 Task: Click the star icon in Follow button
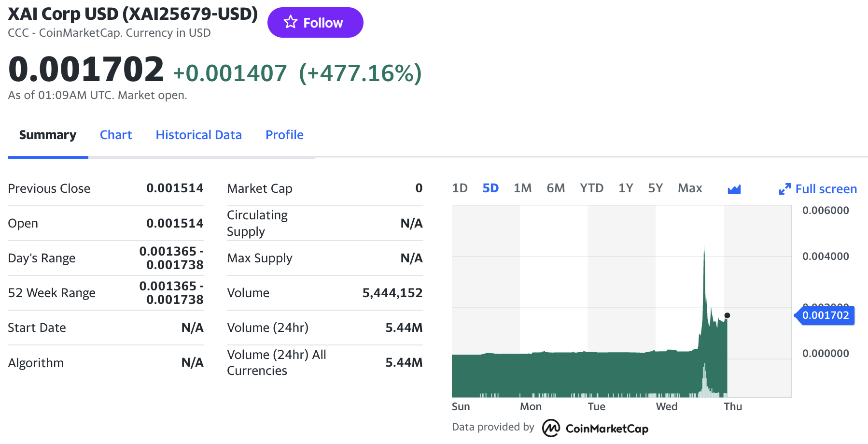click(x=290, y=22)
